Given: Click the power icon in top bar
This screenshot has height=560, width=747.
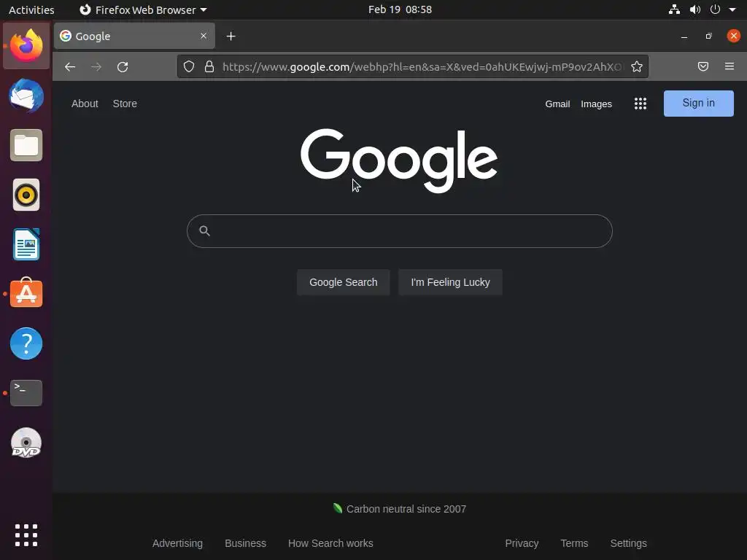Looking at the screenshot, I should [x=715, y=9].
